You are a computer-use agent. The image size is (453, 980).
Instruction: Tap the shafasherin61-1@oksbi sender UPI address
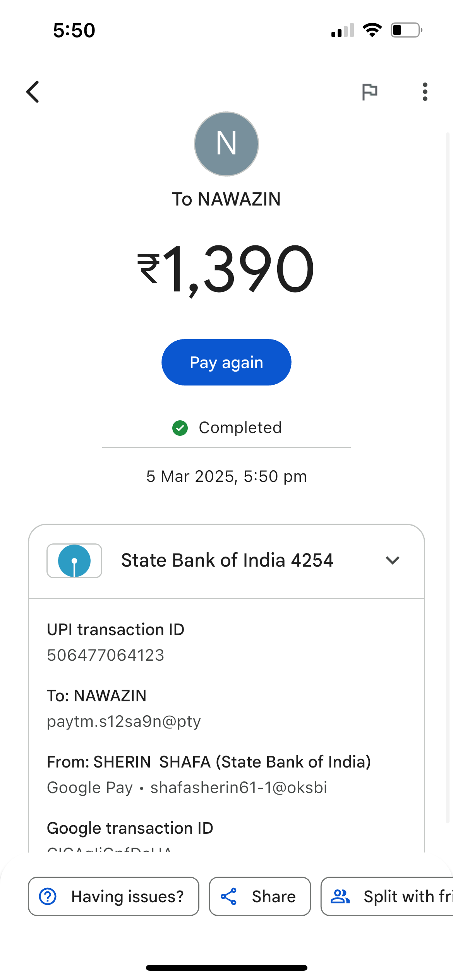pyautogui.click(x=239, y=788)
